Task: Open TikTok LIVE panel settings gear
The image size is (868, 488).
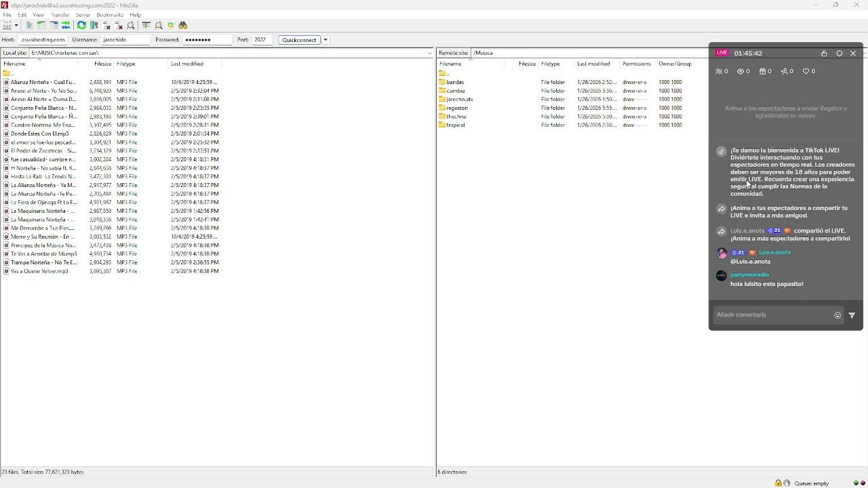Action: [840, 54]
